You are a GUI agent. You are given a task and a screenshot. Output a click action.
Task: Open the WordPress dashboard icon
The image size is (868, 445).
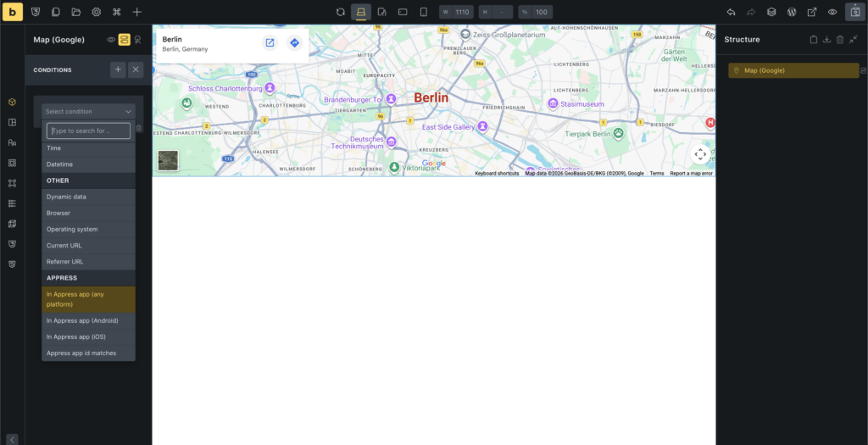click(792, 12)
